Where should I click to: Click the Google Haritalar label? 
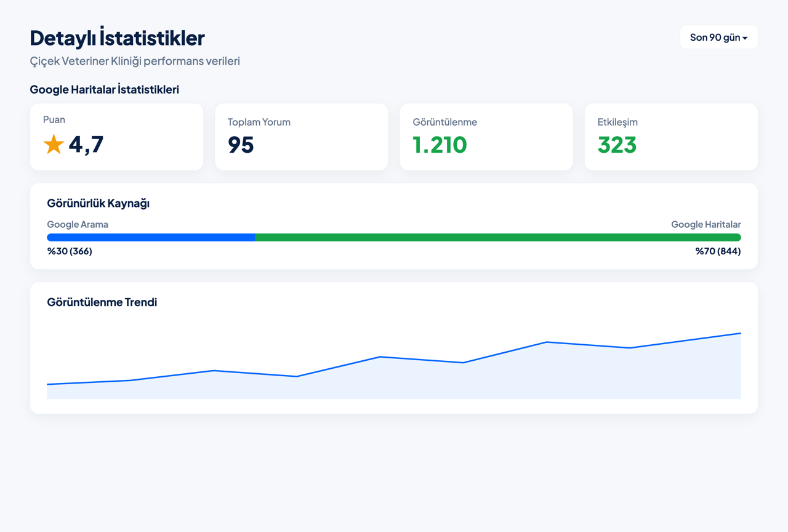[x=706, y=224]
